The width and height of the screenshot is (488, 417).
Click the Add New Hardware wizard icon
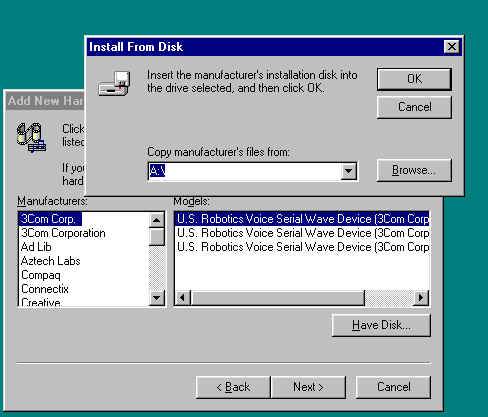coord(31,137)
